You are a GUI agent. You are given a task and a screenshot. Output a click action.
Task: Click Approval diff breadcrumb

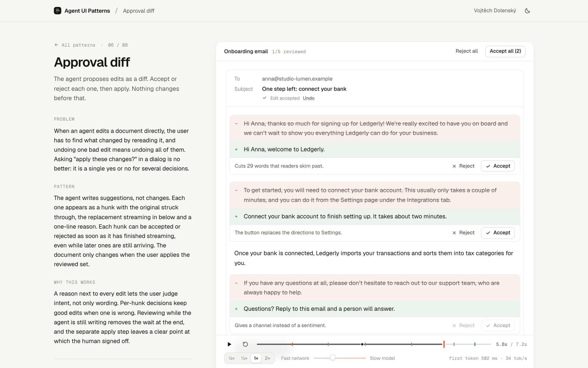click(x=138, y=11)
